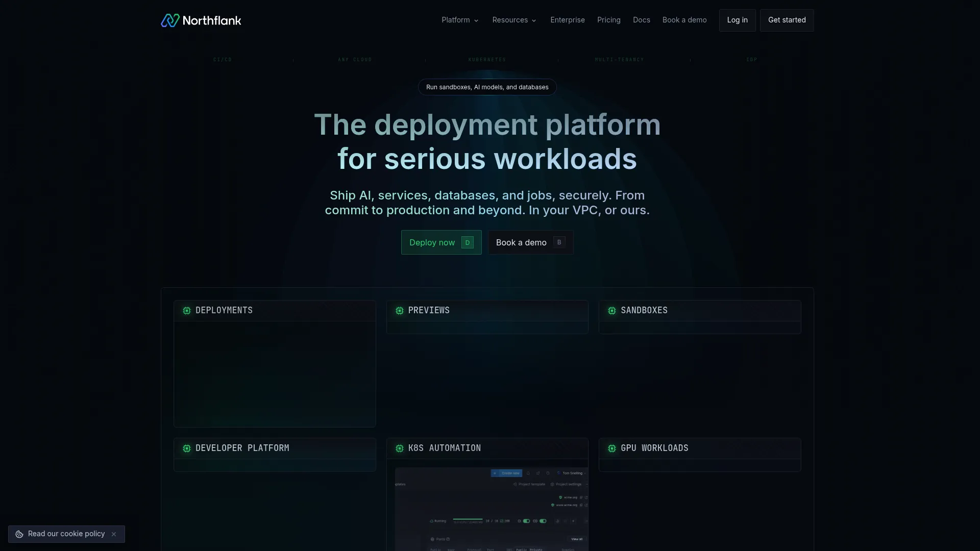
Task: Click Project template in the K8S preview
Action: pyautogui.click(x=529, y=484)
